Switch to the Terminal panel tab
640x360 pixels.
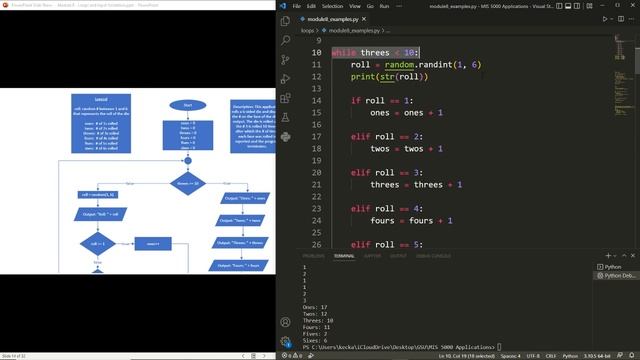pyautogui.click(x=344, y=256)
